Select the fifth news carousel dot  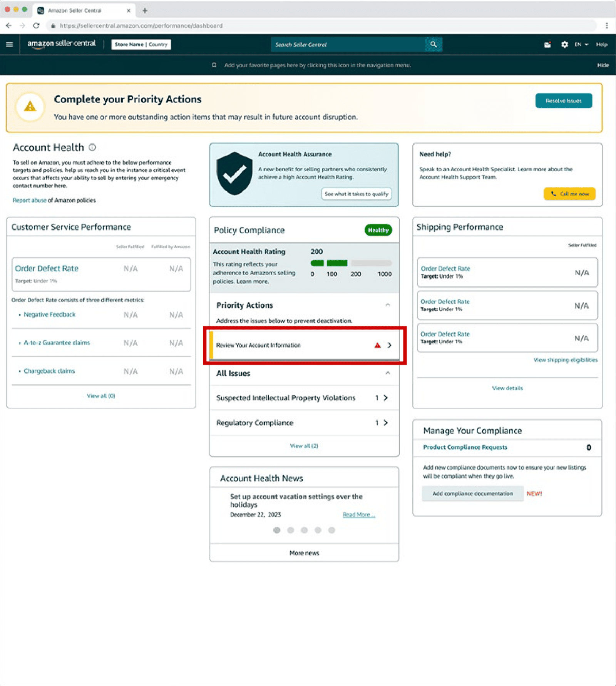tap(331, 530)
